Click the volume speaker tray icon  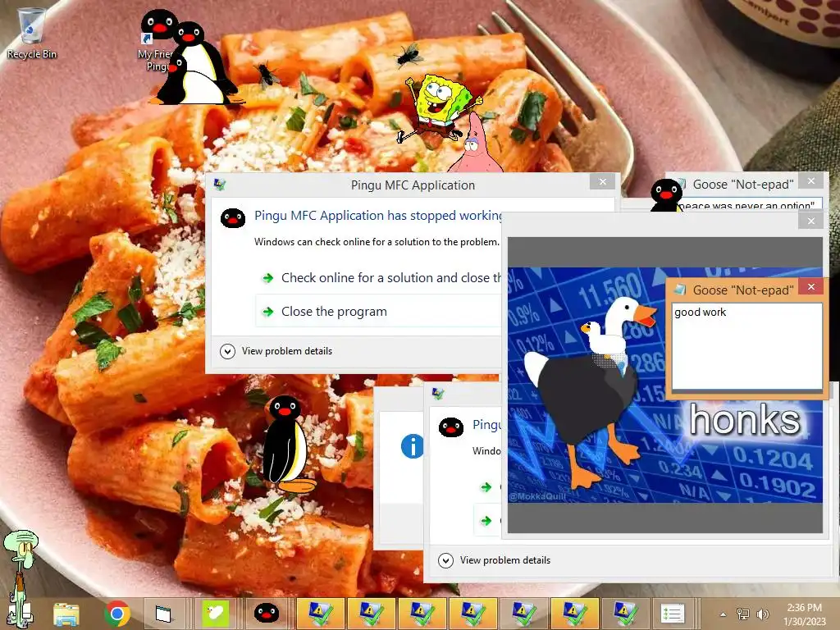coord(762,614)
